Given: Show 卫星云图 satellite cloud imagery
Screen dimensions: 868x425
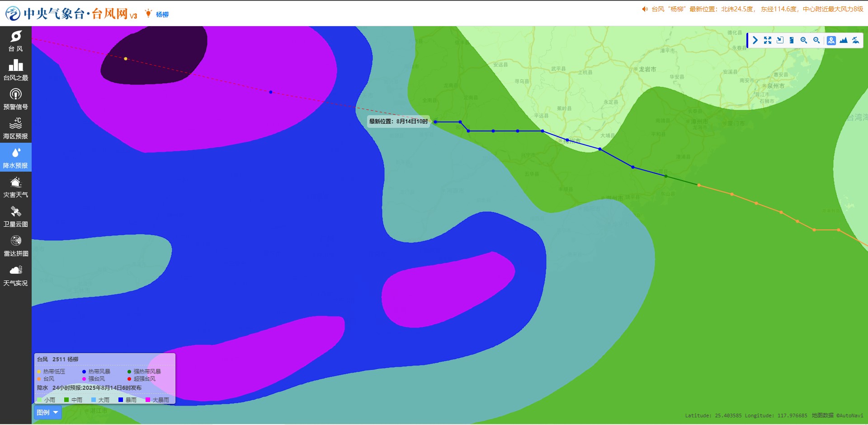Looking at the screenshot, I should pos(16,217).
